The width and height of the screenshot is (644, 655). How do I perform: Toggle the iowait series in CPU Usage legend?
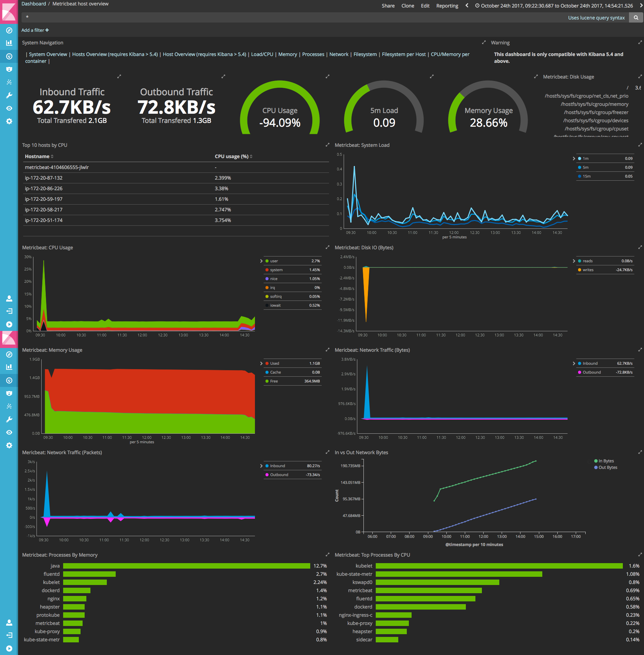293,305
